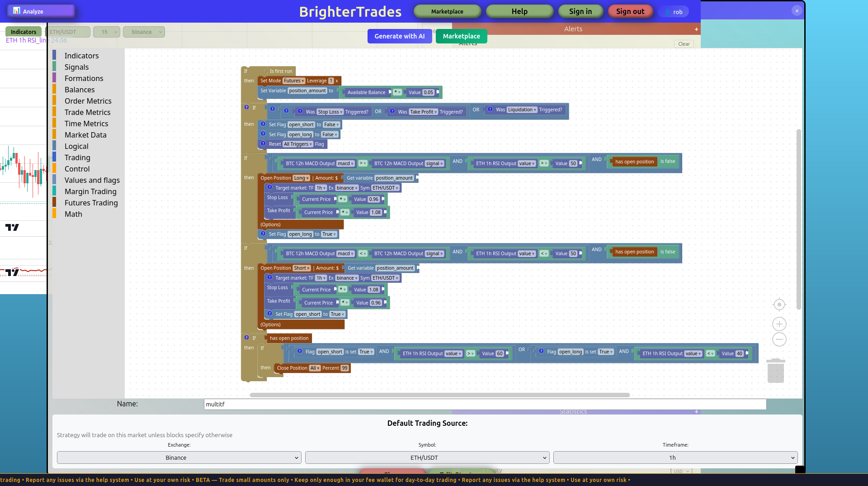Zoom out the block workspace

pos(779,339)
